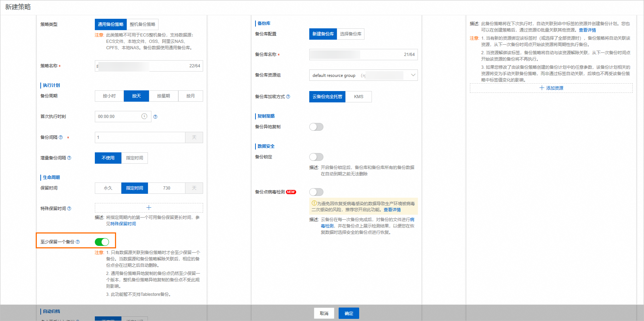Click the retention days field showing 730
This screenshot has height=321, width=644.
tap(167, 188)
